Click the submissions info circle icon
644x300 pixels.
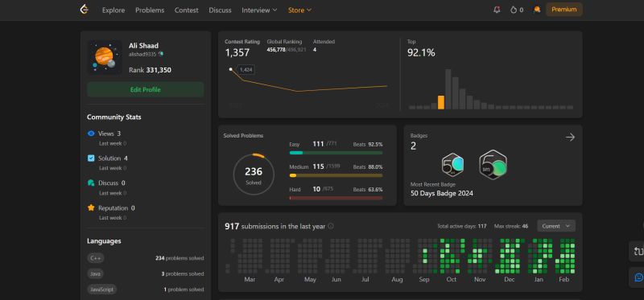pyautogui.click(x=331, y=226)
